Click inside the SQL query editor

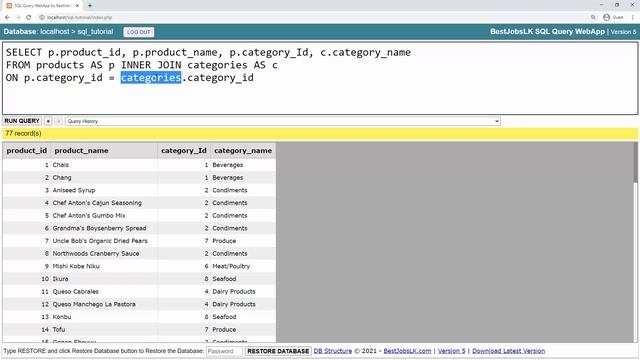click(x=320, y=78)
